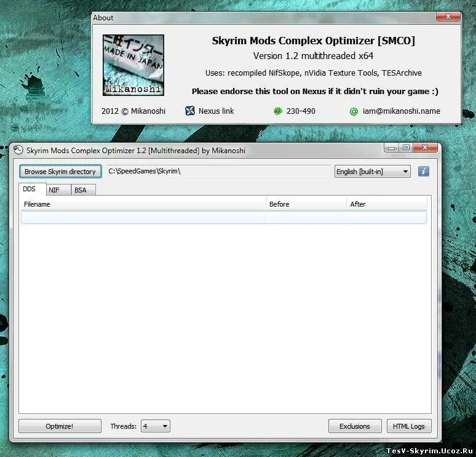The image size is (476, 457).
Task: Switch to the DDS tab
Action: (32, 189)
